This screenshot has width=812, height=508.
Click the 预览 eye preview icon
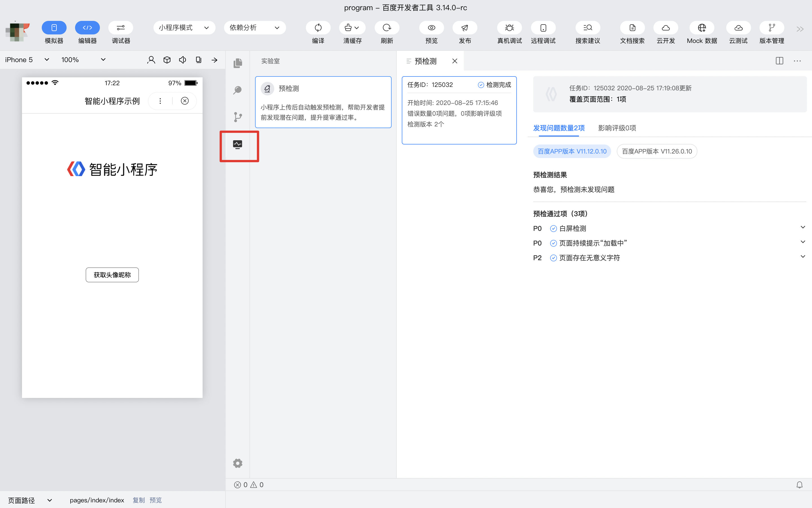pos(431,28)
